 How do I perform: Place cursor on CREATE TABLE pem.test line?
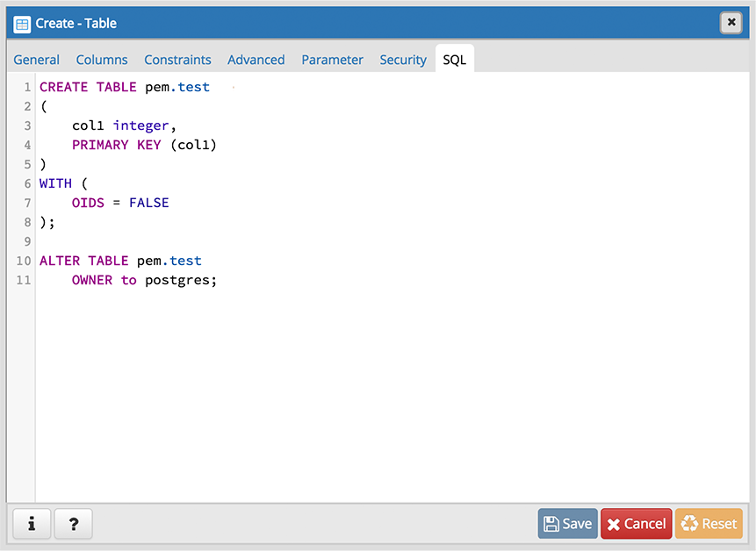[x=125, y=87]
